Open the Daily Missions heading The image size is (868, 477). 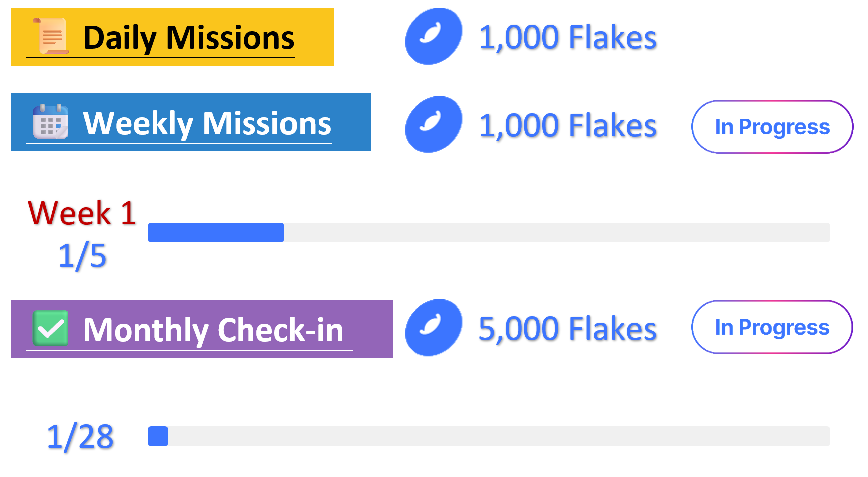coord(188,38)
